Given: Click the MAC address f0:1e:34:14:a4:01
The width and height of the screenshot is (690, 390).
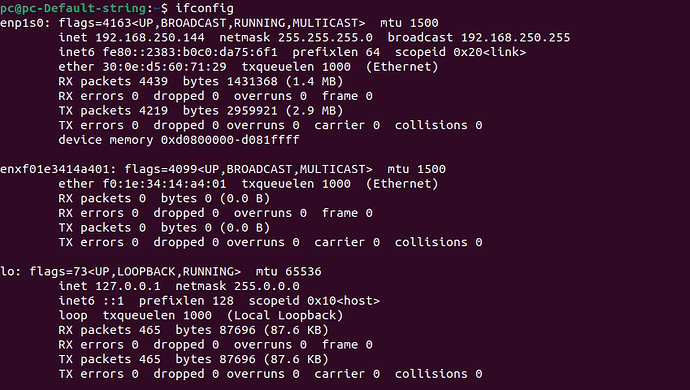Looking at the screenshot, I should coord(164,184).
